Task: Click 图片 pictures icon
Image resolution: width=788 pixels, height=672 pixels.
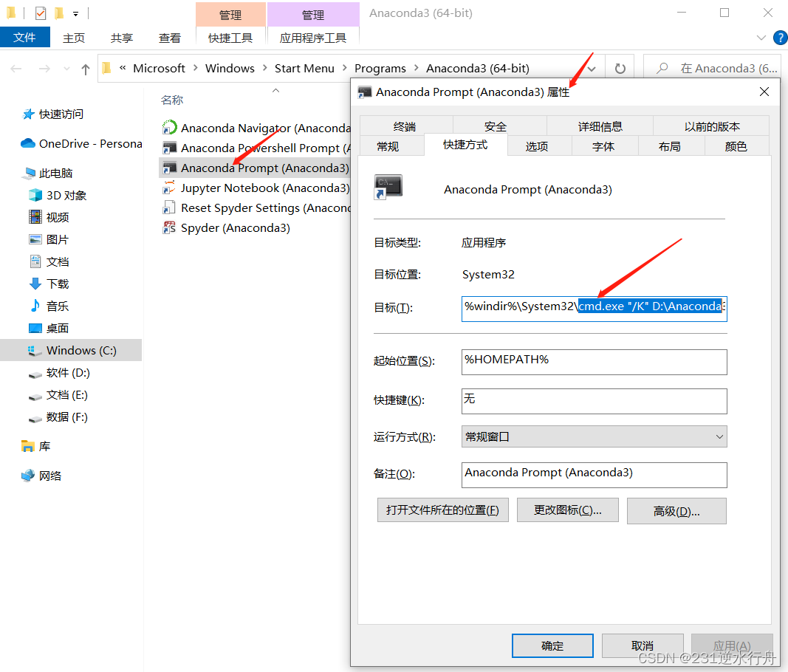Action: coord(35,239)
